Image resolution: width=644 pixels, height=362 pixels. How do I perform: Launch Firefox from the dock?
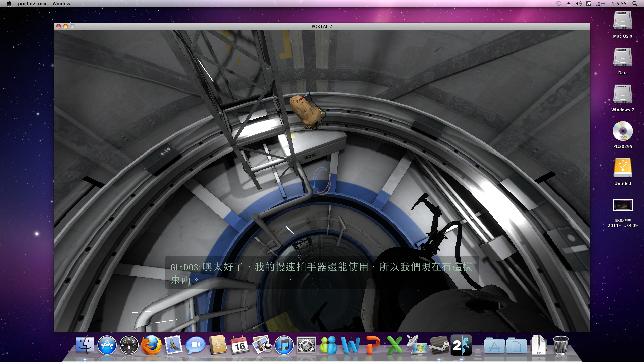pos(151,345)
